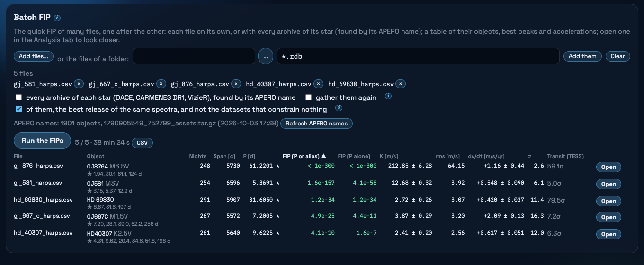Enable every archive of each star checkbox

19,97
